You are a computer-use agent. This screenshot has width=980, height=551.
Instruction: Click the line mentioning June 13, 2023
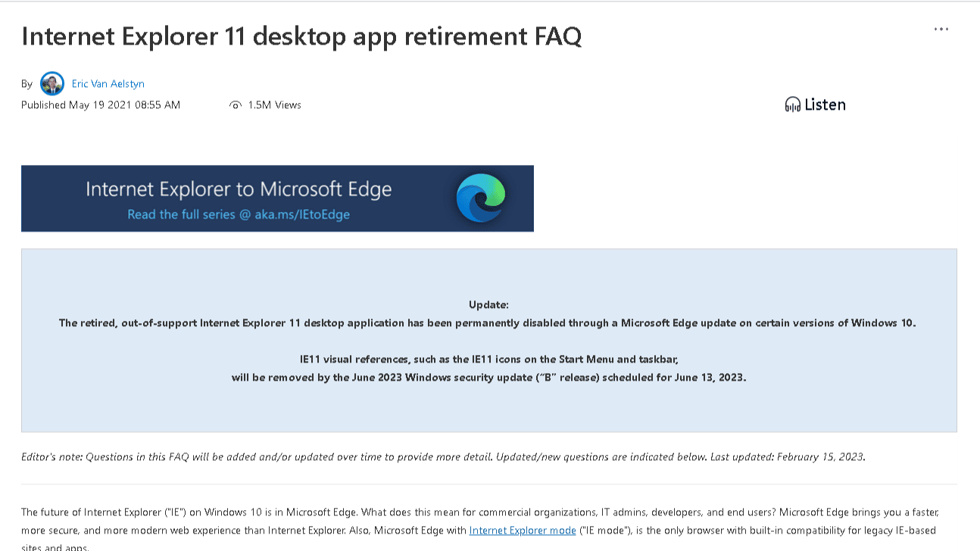pyautogui.click(x=488, y=378)
